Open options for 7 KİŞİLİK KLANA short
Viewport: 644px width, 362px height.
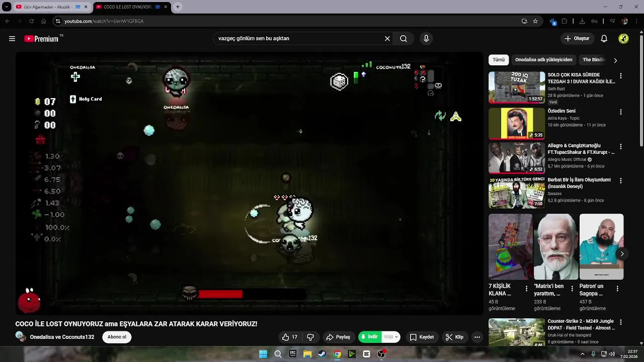click(x=526, y=289)
